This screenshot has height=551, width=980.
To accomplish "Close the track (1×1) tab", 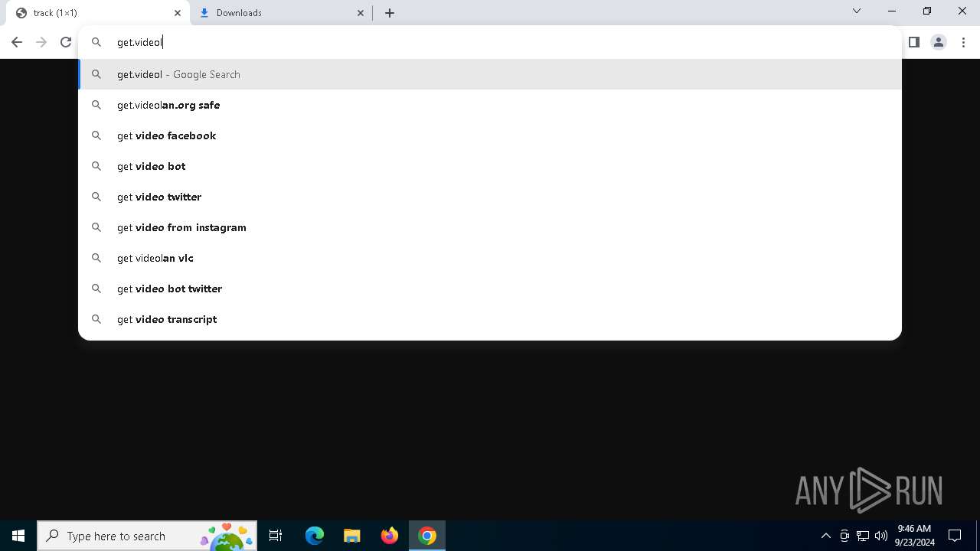I will coord(178,13).
